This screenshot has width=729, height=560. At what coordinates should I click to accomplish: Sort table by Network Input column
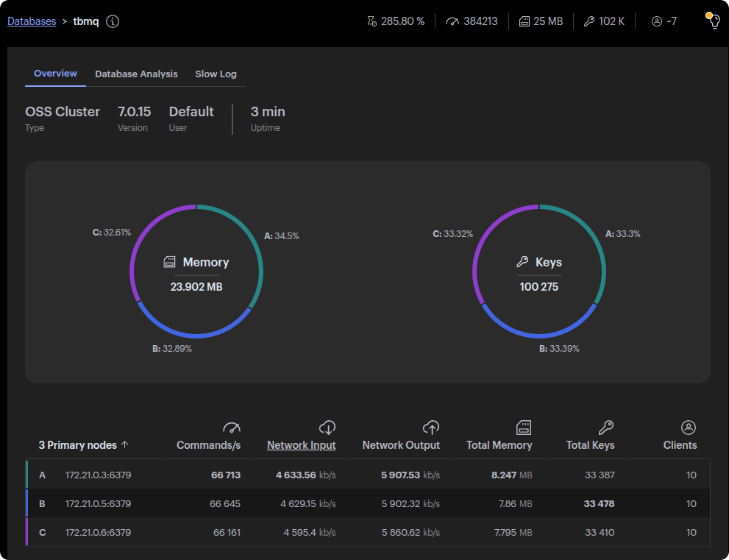point(301,445)
